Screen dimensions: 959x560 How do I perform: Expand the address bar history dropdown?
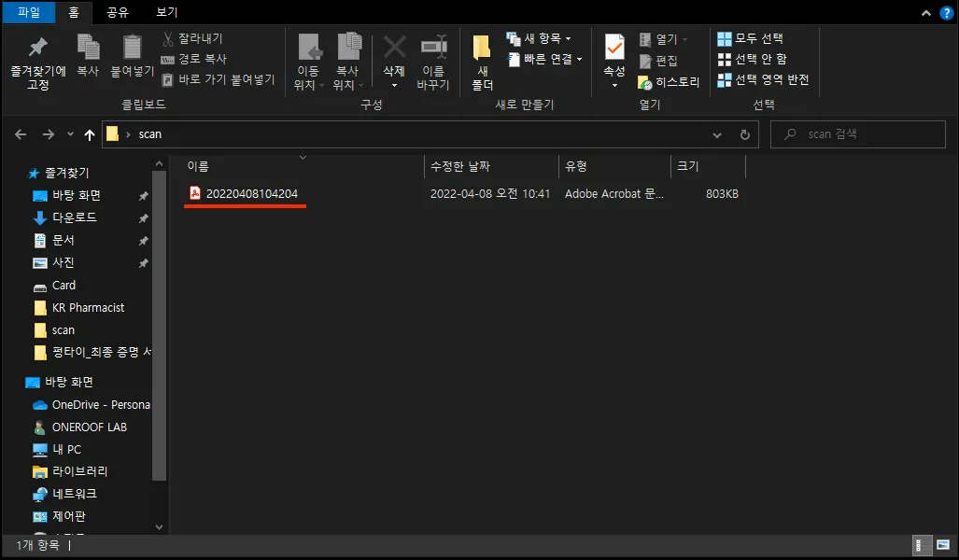coord(717,135)
